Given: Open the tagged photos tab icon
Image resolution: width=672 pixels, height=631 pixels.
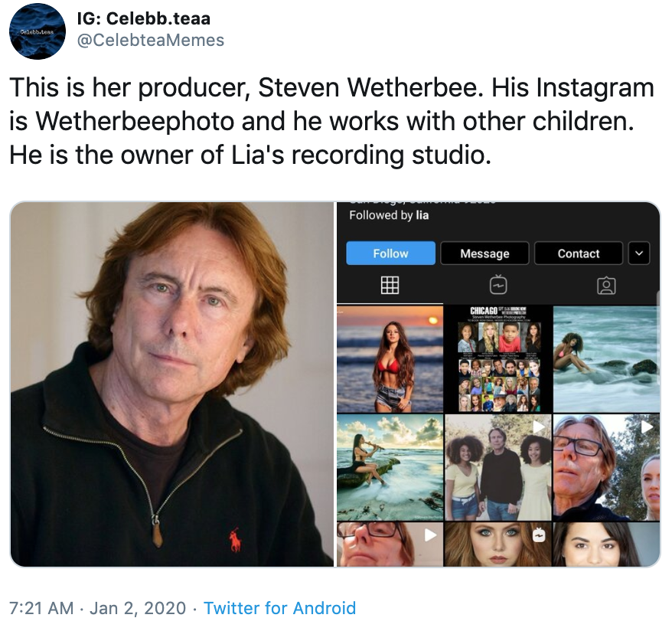Looking at the screenshot, I should (606, 286).
